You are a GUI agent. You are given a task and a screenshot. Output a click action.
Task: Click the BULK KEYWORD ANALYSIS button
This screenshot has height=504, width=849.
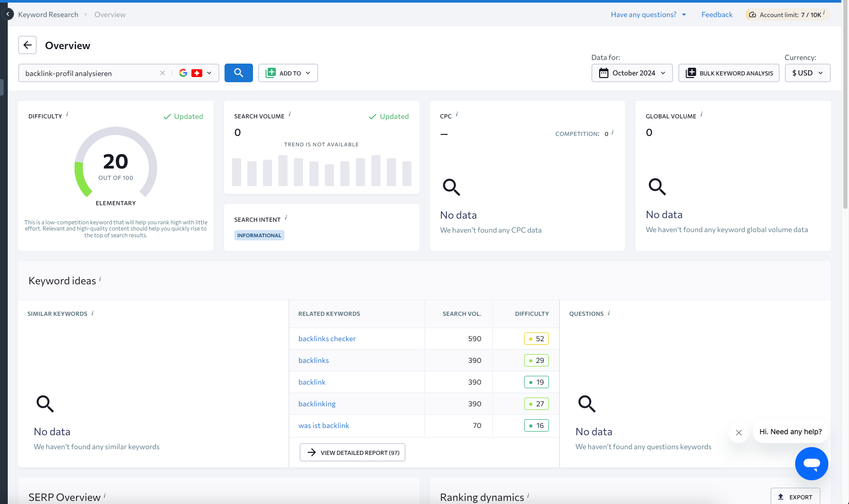point(729,73)
